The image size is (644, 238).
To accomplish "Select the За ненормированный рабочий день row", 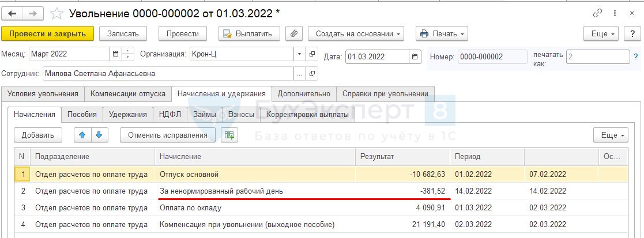I will [x=221, y=191].
